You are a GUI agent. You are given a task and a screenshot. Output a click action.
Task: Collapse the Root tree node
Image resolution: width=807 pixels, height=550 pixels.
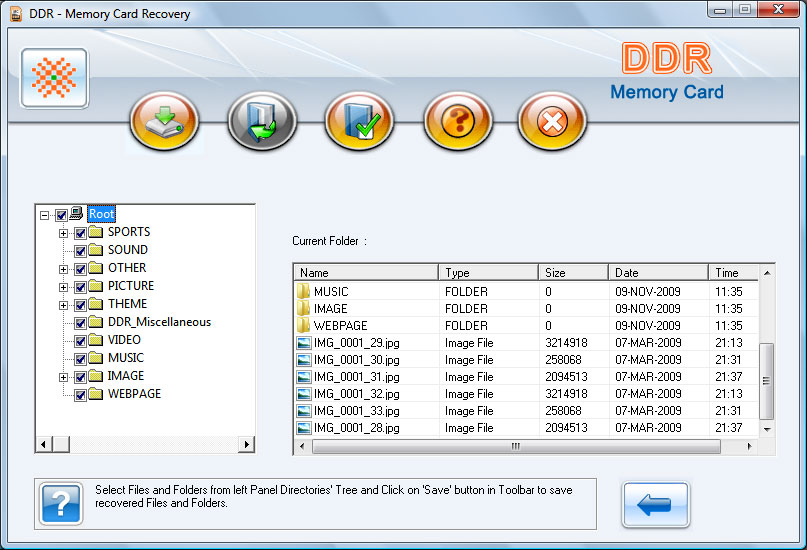(x=45, y=215)
